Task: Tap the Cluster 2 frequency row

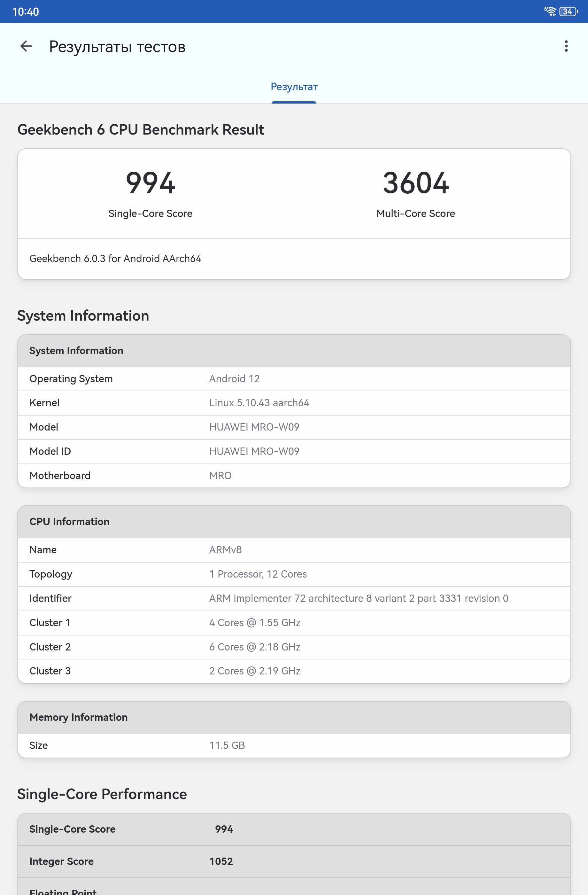Action: [x=294, y=647]
